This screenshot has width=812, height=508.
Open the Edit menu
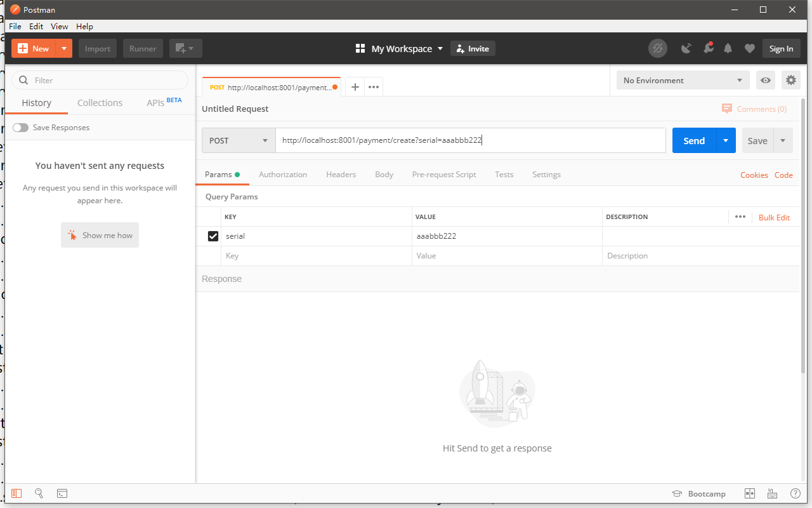click(x=36, y=26)
